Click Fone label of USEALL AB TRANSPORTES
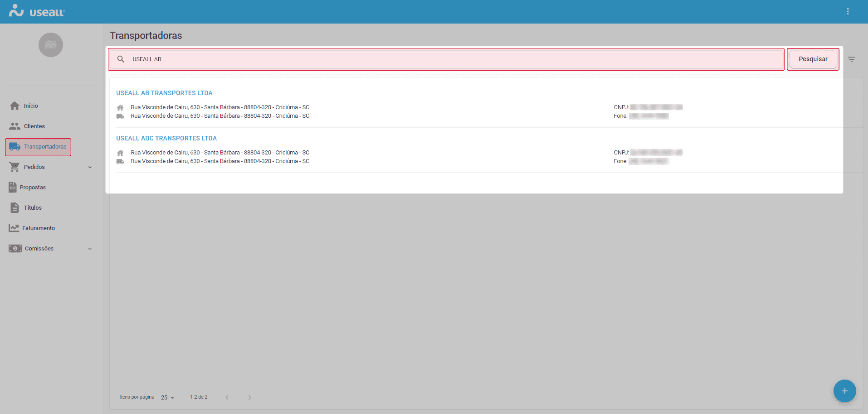The height and width of the screenshot is (414, 868). 621,116
